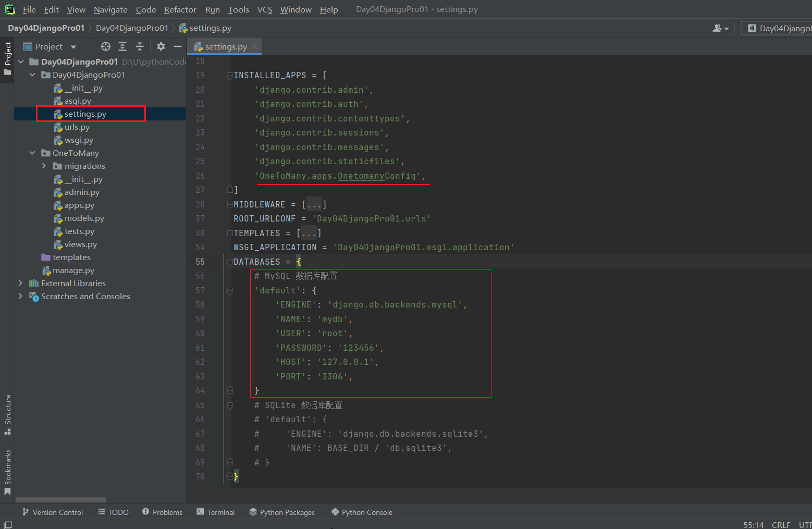This screenshot has height=529, width=812.
Task: Toggle the Bookmarks tool window sidebar button
Action: (7, 472)
